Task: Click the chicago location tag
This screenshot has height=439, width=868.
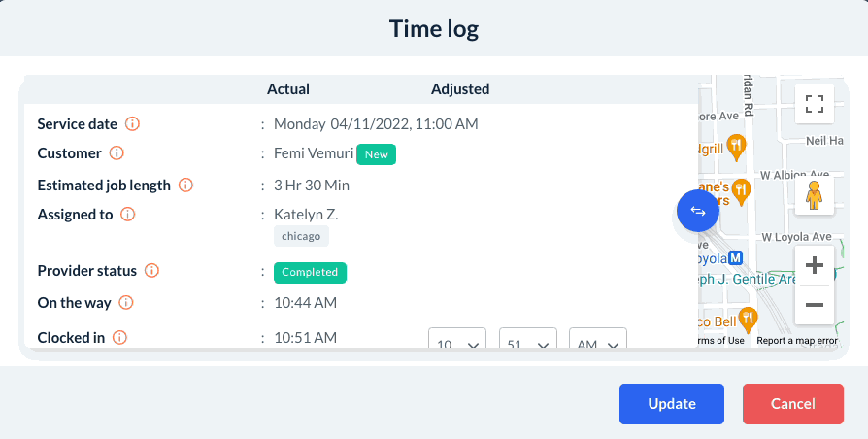Action: pos(301,236)
